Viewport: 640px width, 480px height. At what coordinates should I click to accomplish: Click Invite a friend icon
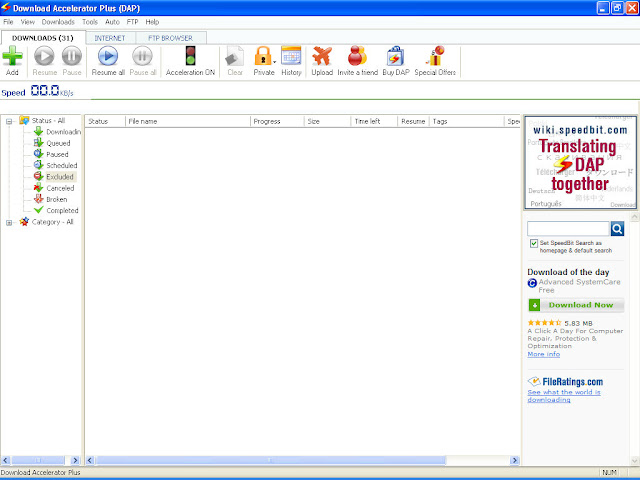coord(357,56)
